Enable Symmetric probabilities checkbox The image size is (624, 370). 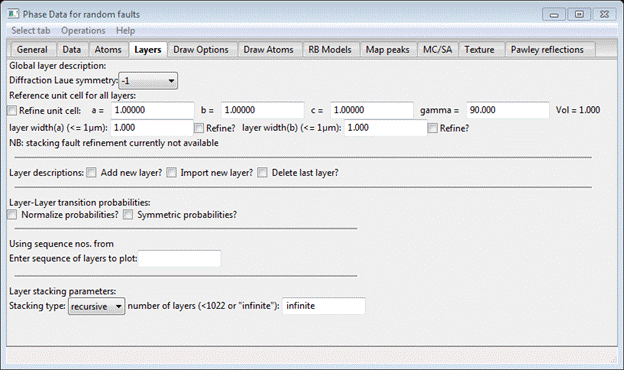point(128,215)
